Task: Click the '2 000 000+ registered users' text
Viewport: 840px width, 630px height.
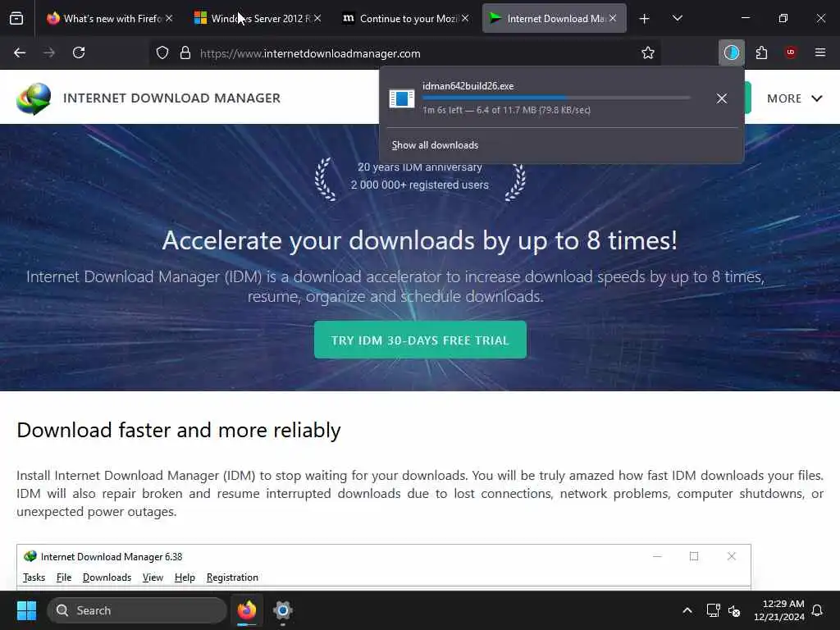Action: pos(419,185)
